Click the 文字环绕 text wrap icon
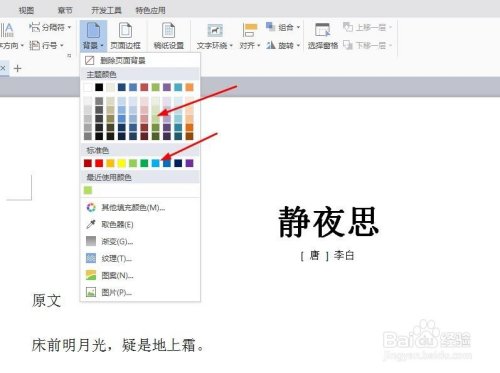The width and height of the screenshot is (500, 373). tap(215, 31)
